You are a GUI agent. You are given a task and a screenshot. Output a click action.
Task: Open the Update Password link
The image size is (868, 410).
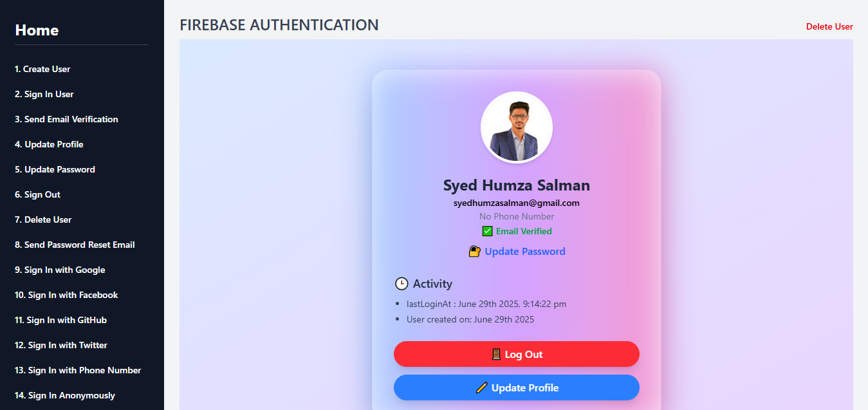click(x=525, y=251)
